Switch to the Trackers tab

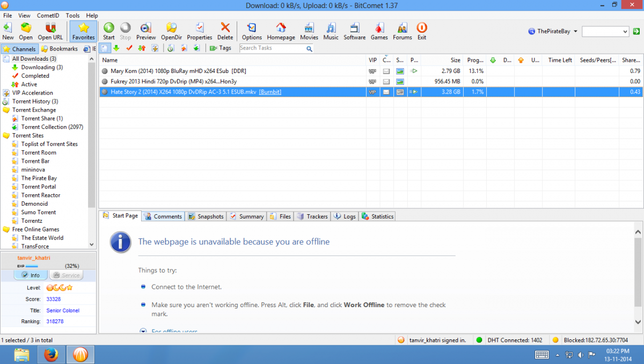312,216
